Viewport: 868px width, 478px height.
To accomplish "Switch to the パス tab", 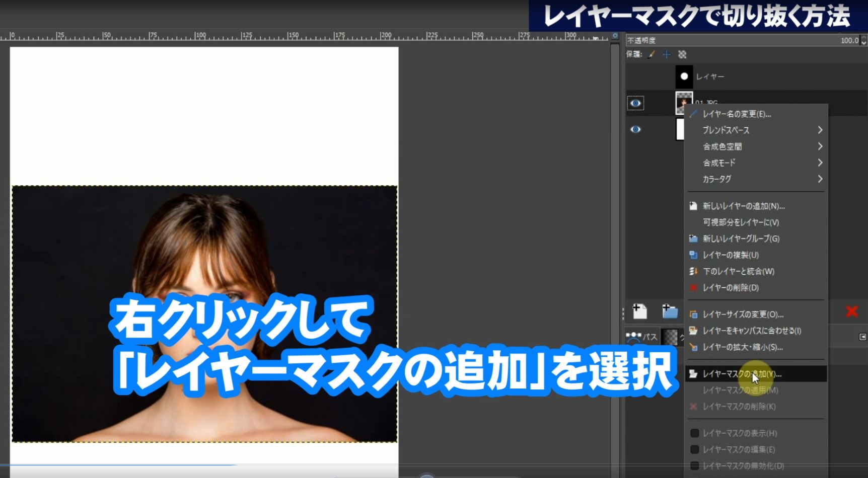I will tap(642, 337).
